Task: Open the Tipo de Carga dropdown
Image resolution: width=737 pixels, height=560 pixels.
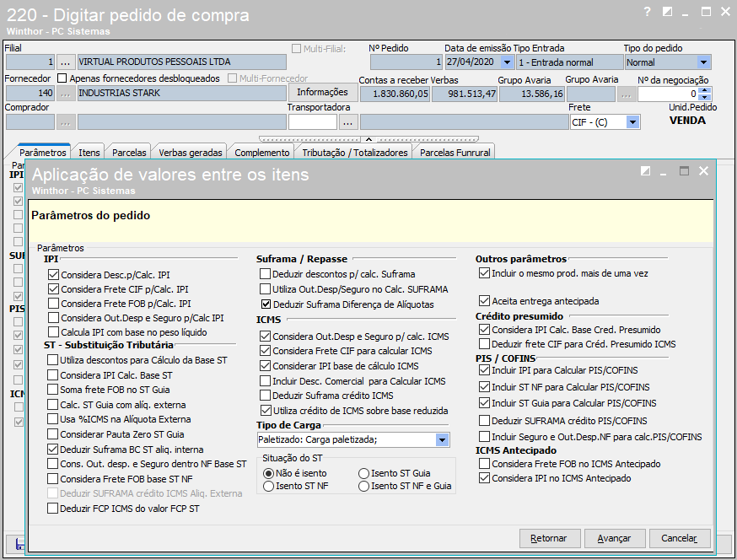Action: pos(442,440)
